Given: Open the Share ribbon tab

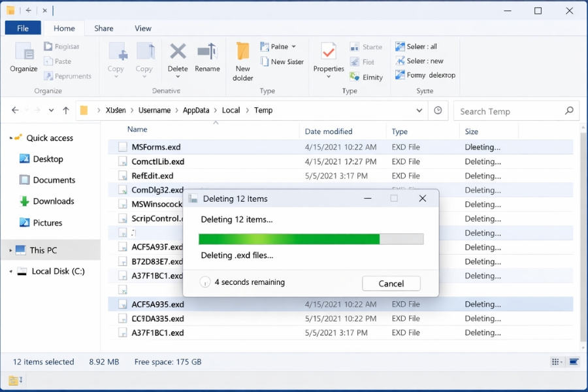Looking at the screenshot, I should pos(103,28).
